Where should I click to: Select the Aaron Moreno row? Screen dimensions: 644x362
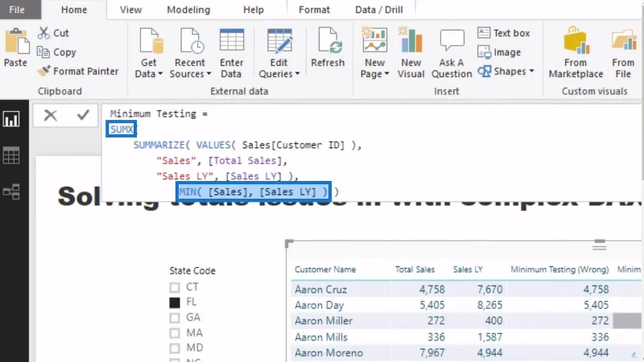point(466,352)
